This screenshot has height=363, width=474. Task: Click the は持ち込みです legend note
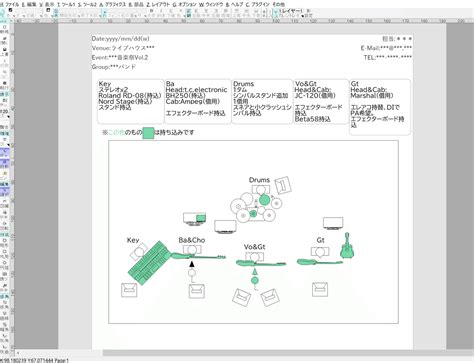[x=174, y=133]
